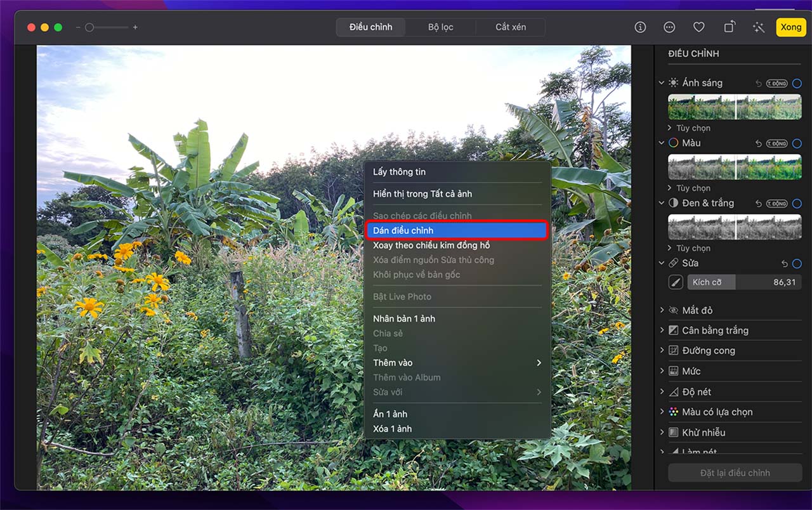
Task: Collapse the Đen & trắng section chevron
Action: (x=662, y=203)
